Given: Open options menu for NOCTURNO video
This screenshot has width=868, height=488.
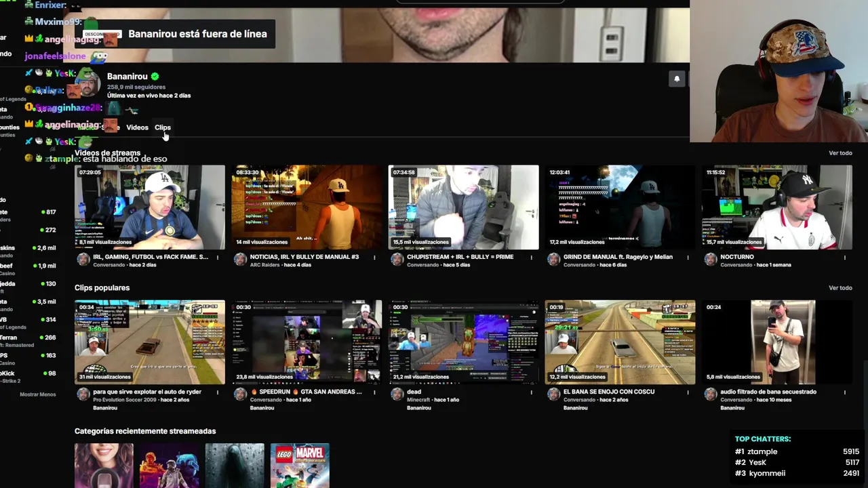Looking at the screenshot, I should click(x=844, y=258).
